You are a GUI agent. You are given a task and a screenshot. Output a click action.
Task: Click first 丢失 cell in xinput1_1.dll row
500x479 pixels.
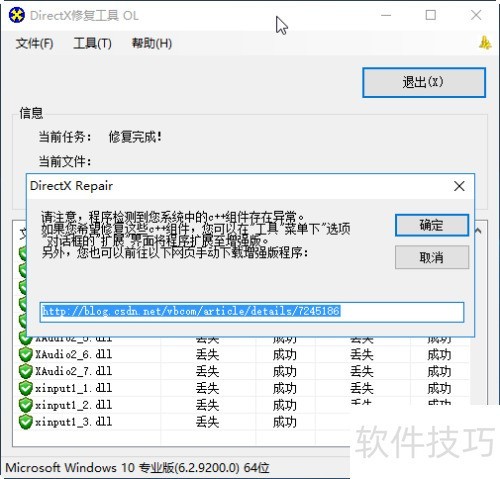point(207,388)
